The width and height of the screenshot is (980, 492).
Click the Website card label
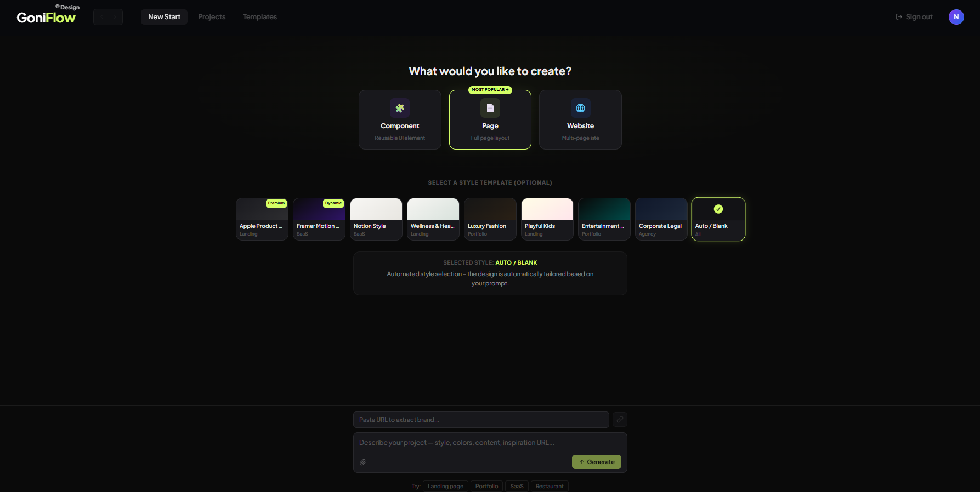[580, 126]
